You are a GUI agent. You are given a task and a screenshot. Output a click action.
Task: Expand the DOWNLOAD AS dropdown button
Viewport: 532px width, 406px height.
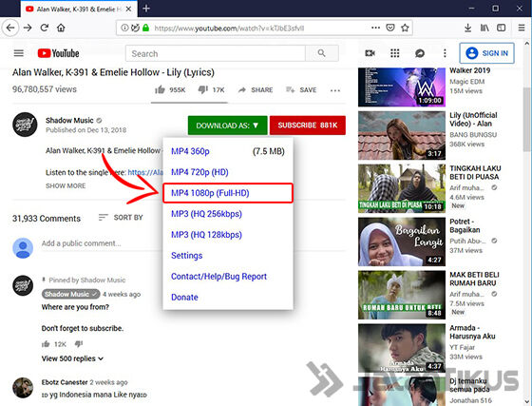227,126
